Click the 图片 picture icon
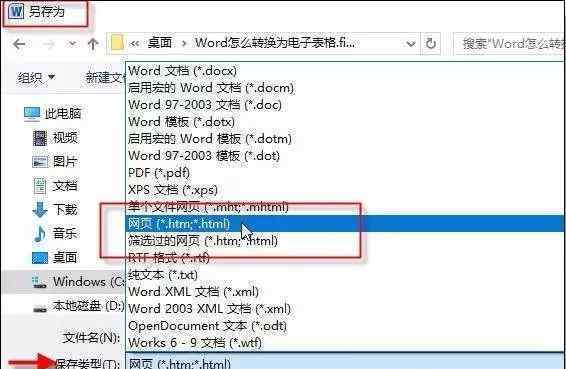The width and height of the screenshot is (566, 369). pyautogui.click(x=40, y=162)
